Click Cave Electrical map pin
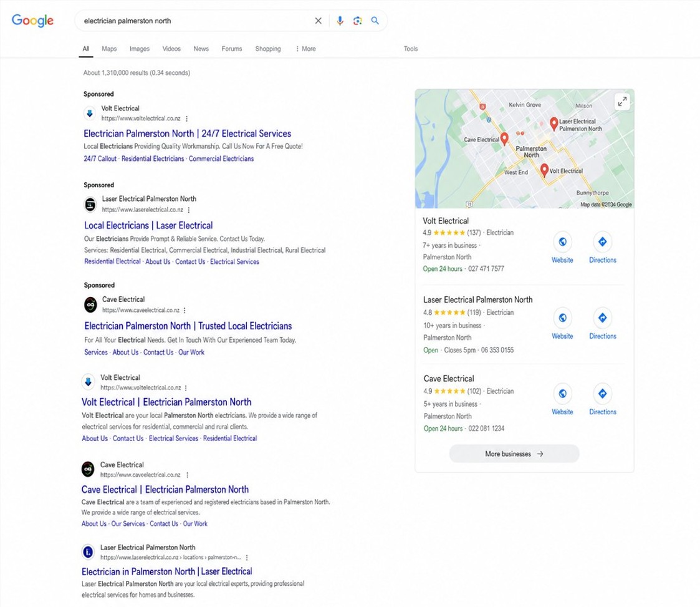Viewport: 700px width, 607px height. click(x=504, y=139)
